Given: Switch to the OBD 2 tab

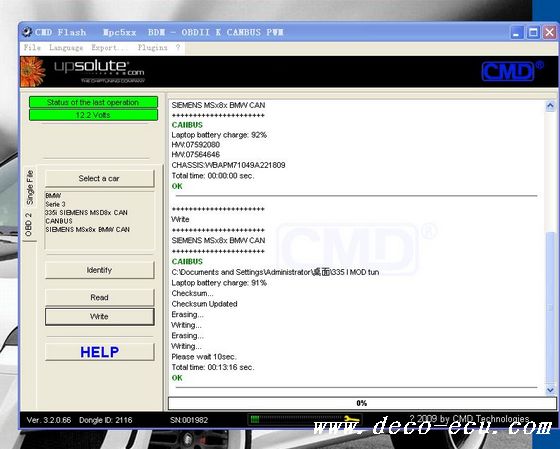Looking at the screenshot, I should [x=29, y=225].
